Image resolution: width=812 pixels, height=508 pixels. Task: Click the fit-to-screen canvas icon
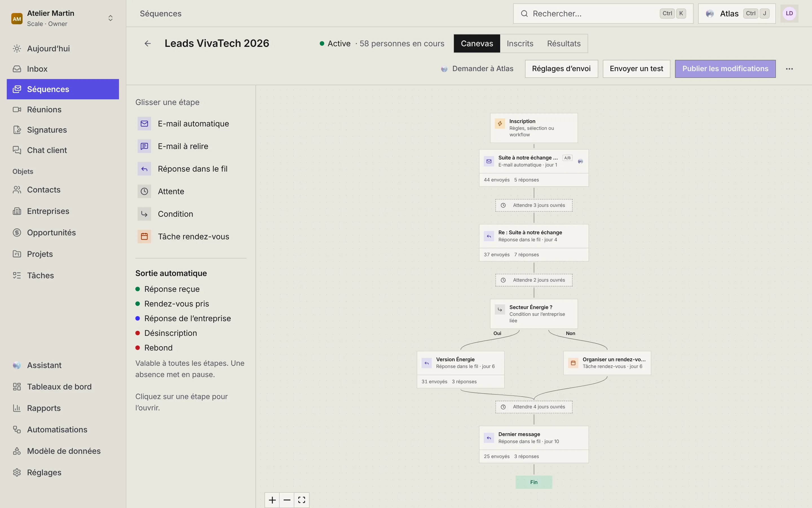coord(302,500)
